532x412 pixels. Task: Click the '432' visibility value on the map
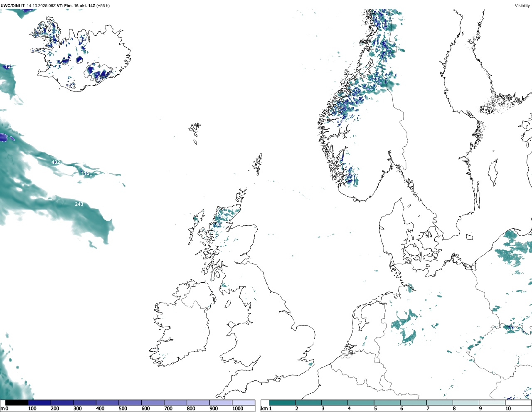(x=56, y=162)
